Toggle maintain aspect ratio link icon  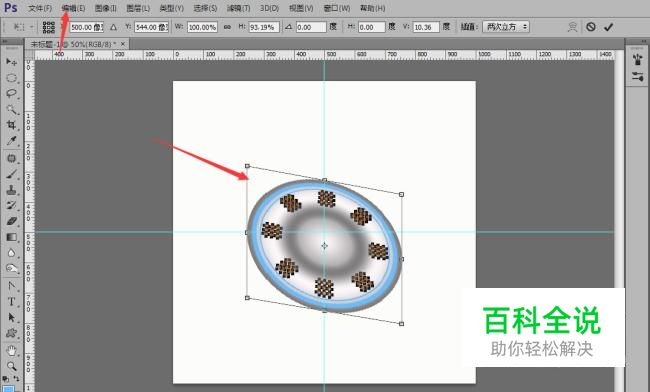(227, 27)
